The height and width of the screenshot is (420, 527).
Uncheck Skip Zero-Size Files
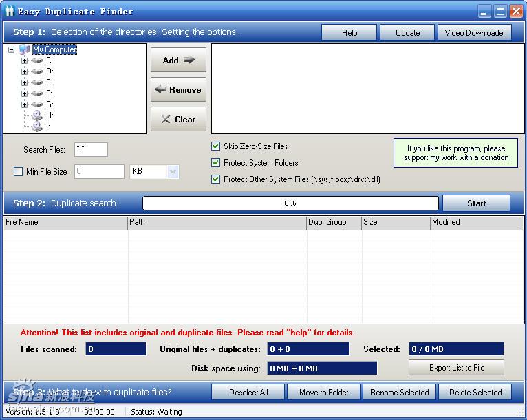pyautogui.click(x=216, y=146)
